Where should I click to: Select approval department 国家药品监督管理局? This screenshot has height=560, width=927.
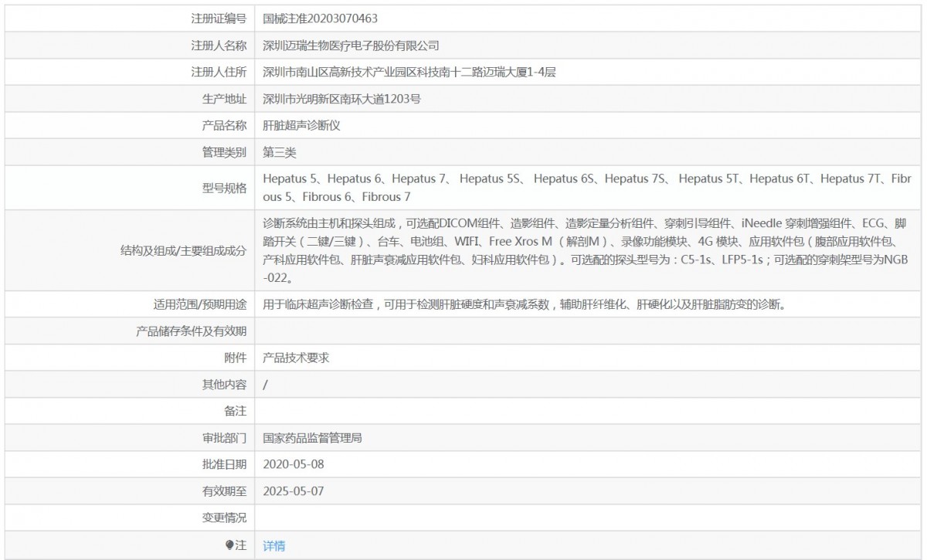click(x=313, y=438)
